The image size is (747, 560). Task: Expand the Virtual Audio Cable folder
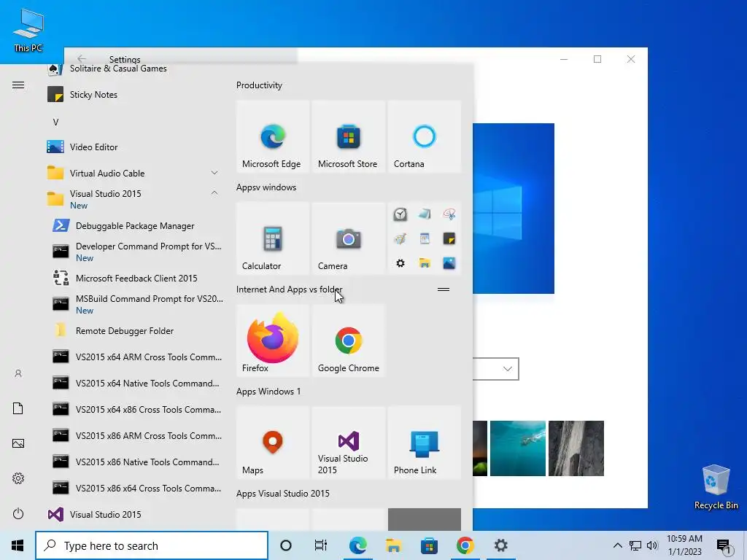click(135, 173)
